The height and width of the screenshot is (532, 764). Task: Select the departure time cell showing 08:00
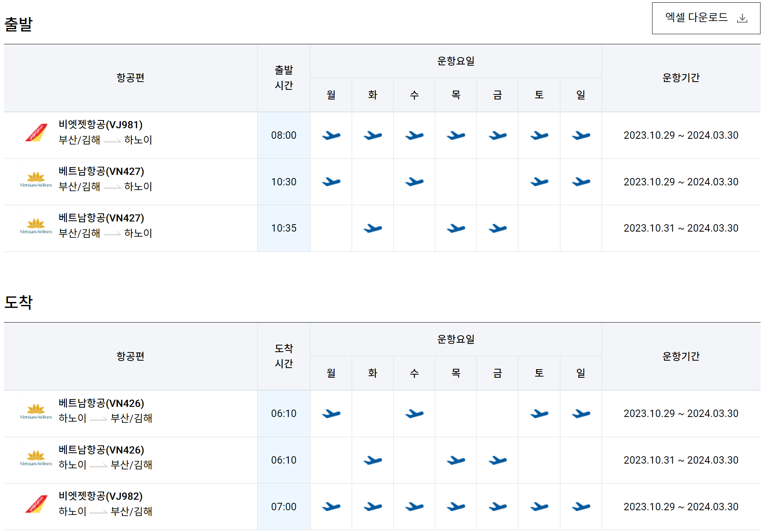coord(283,135)
